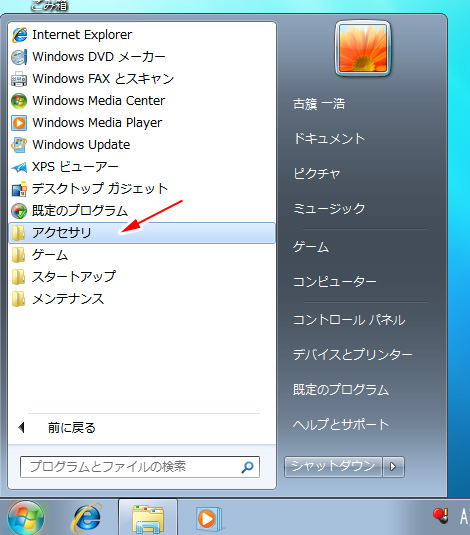Click the user account flower picture
Image resolution: width=470 pixels, height=535 pixels.
pos(363,48)
